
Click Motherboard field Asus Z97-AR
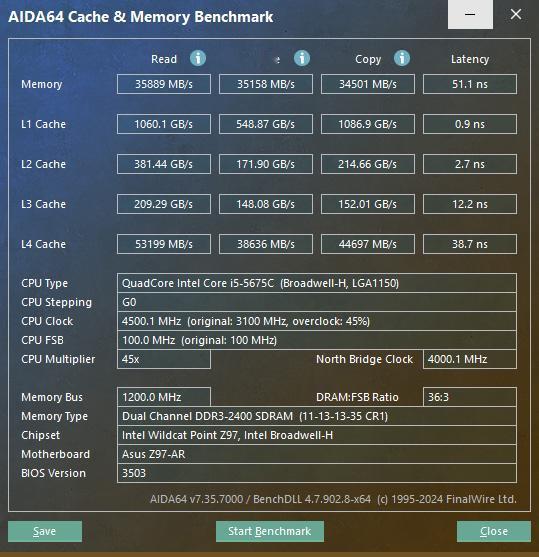(x=317, y=454)
